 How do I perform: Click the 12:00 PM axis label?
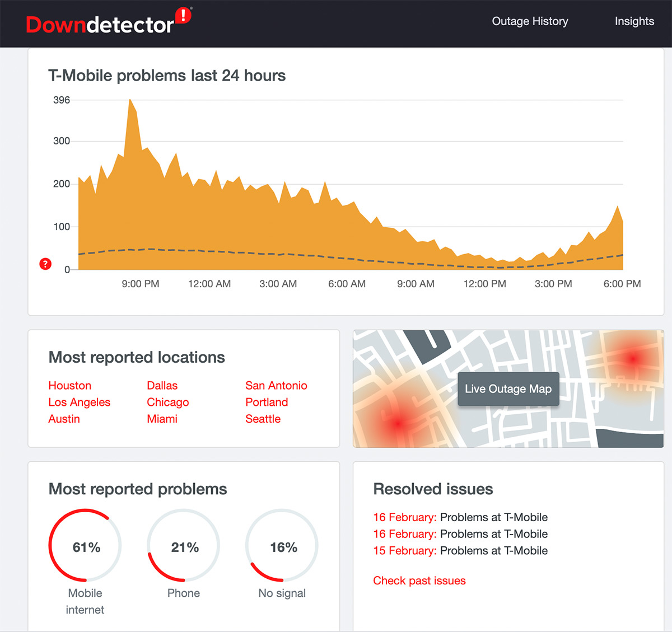pyautogui.click(x=485, y=284)
